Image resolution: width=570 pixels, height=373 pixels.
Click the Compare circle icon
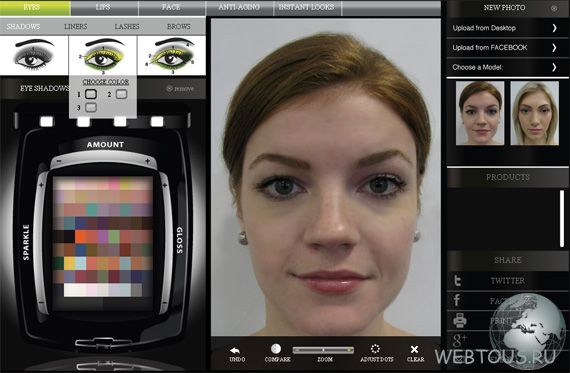point(276,349)
